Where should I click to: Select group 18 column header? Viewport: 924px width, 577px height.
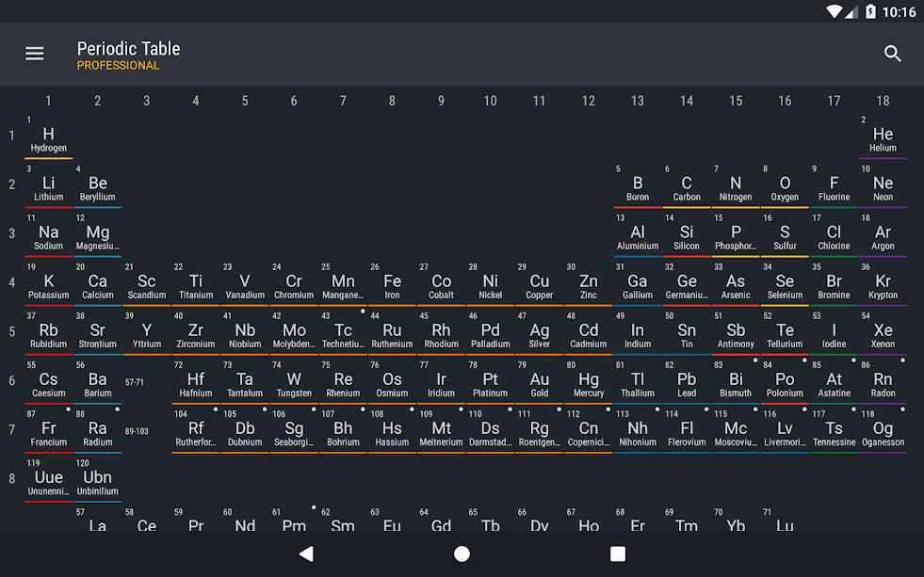883,101
